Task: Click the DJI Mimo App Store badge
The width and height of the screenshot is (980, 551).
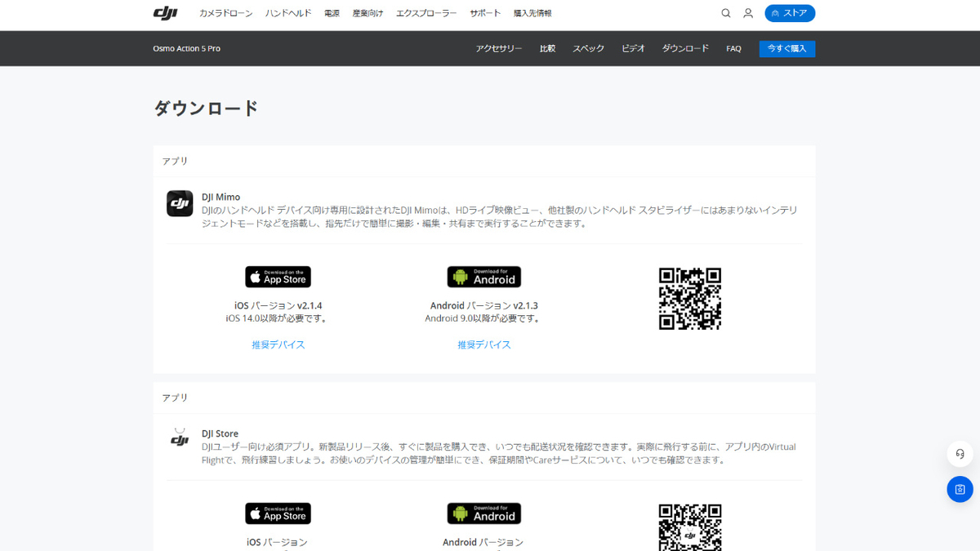Action: (278, 277)
